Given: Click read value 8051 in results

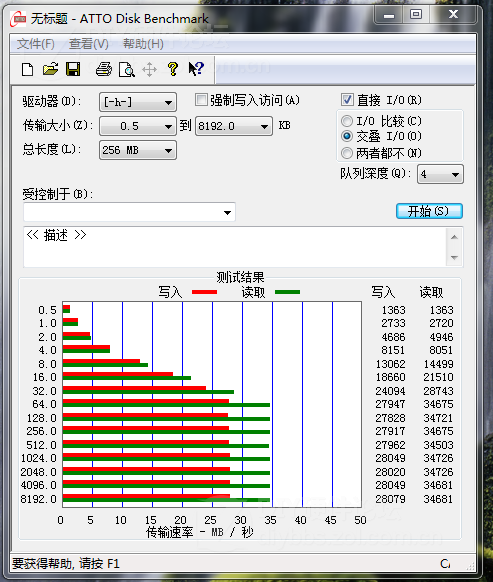Looking at the screenshot, I should [441, 350].
